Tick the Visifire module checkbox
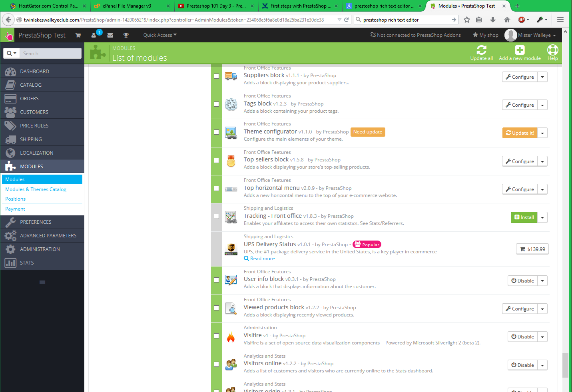 [216, 336]
